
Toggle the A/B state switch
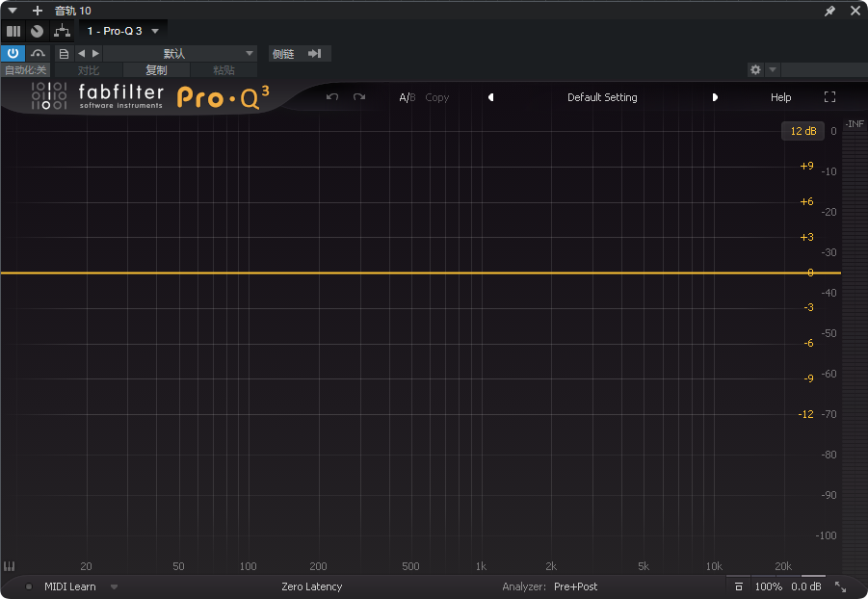coord(407,97)
